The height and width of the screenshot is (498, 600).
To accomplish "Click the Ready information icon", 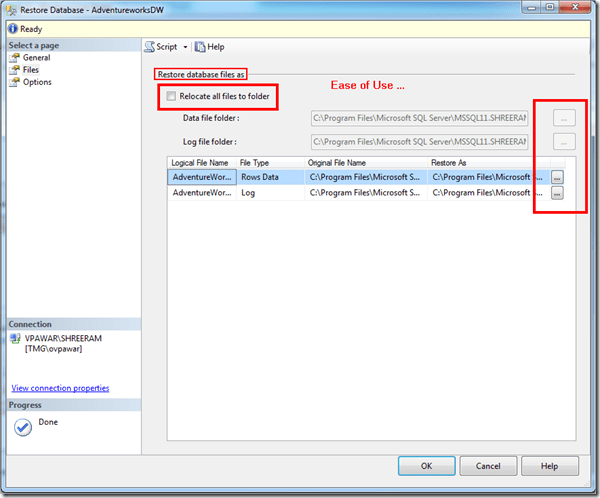I will point(12,29).
